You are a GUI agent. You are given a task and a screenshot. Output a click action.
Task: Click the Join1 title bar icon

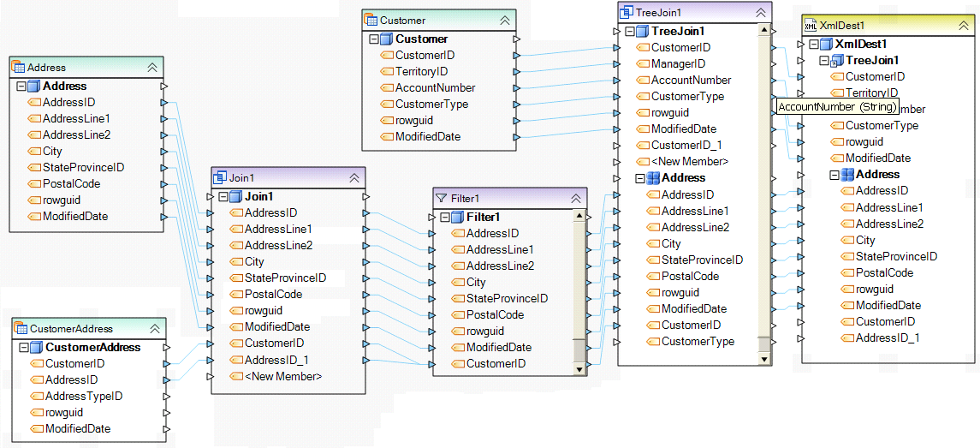click(x=220, y=177)
